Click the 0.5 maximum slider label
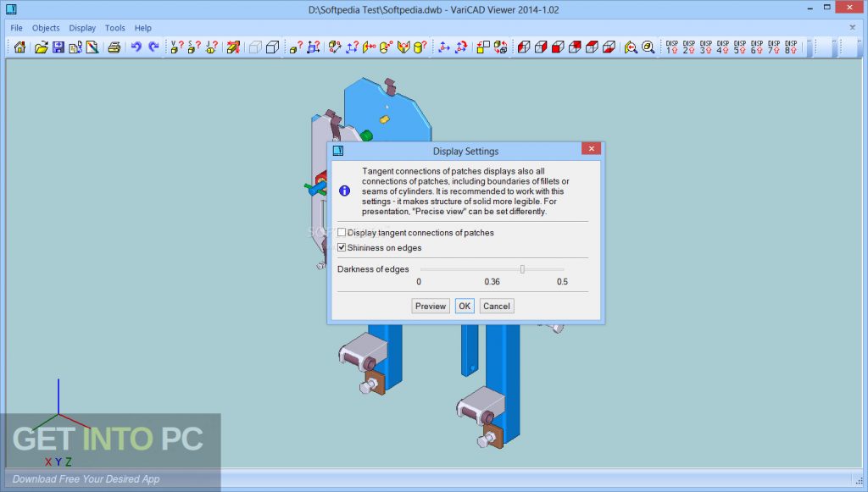 [563, 281]
